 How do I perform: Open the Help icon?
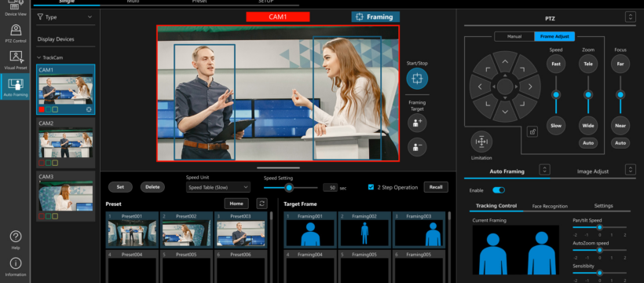coord(16,237)
